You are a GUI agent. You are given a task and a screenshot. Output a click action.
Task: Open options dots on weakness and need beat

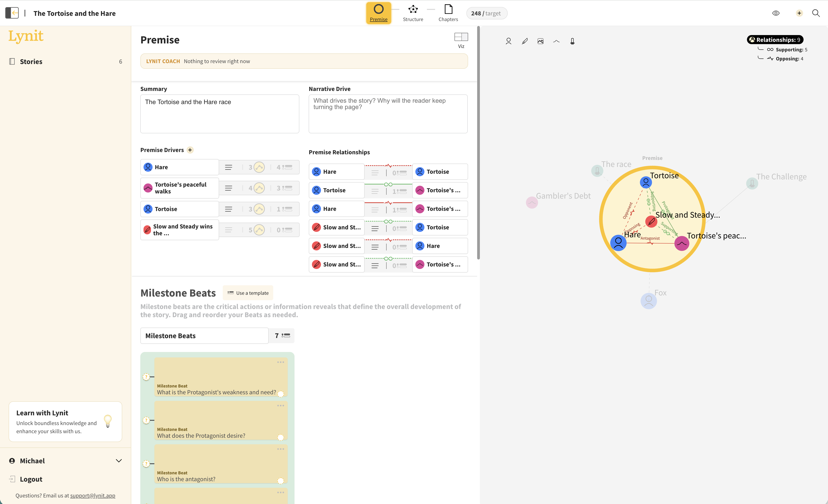click(281, 362)
